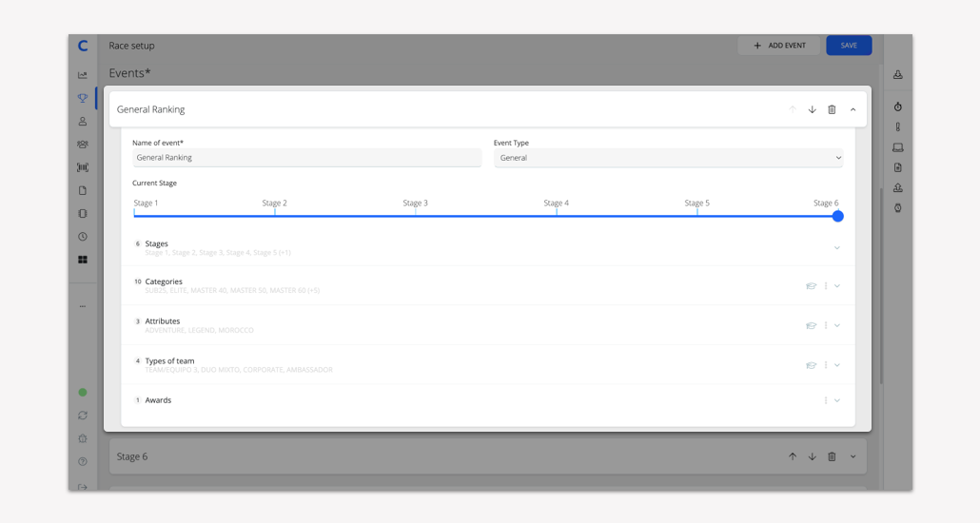Open the bug report sidebar icon
980x523 pixels.
(x=83, y=438)
